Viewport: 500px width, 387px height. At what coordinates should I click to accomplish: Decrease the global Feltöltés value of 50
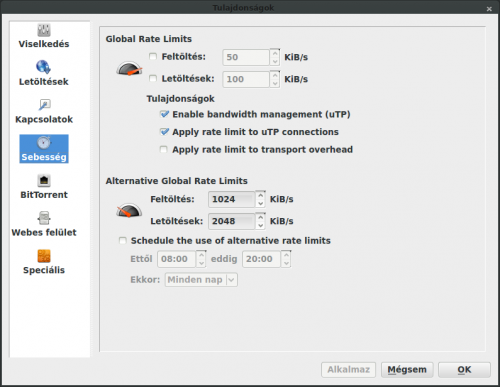click(x=275, y=61)
